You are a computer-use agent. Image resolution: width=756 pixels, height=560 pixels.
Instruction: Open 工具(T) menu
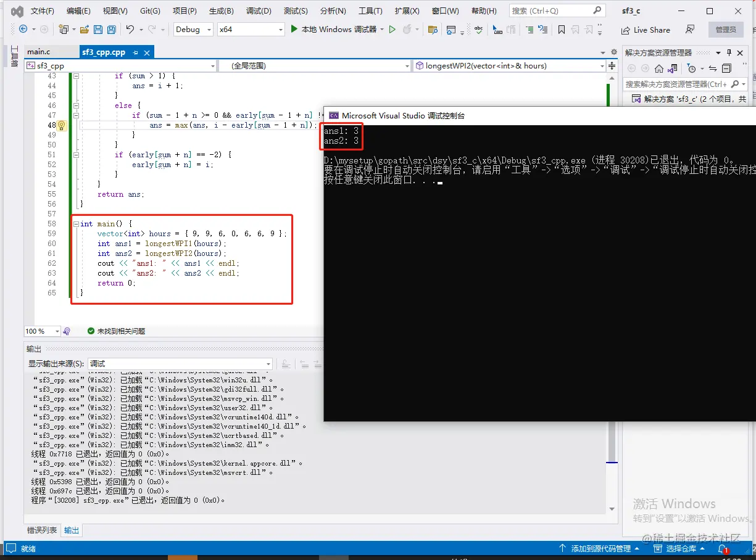point(370,11)
